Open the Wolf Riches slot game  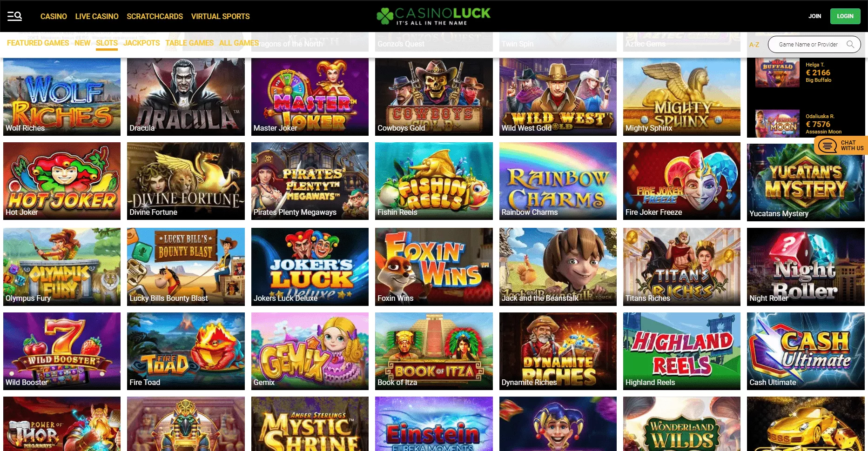(x=62, y=97)
